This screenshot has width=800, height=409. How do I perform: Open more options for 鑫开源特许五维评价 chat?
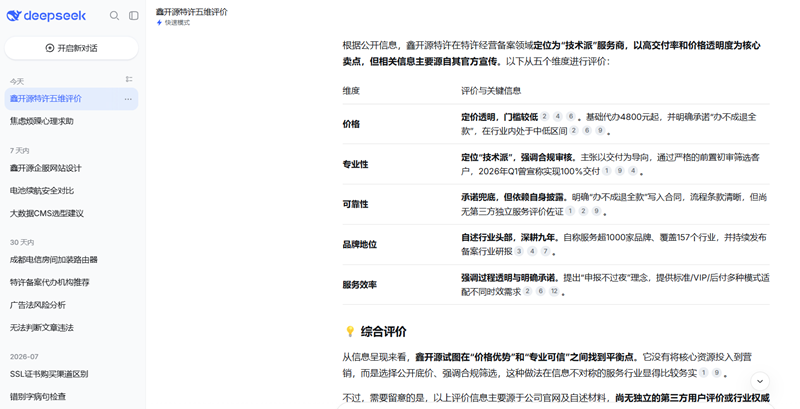128,99
